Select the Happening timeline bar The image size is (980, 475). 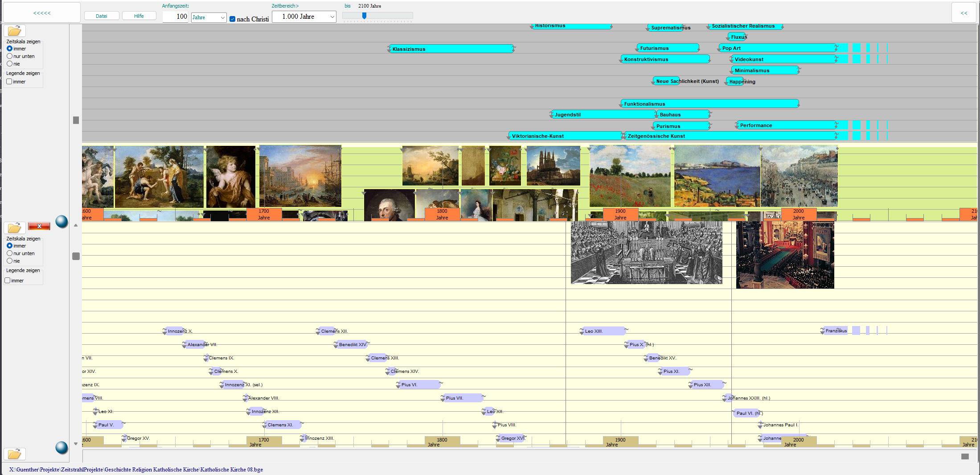(734, 82)
